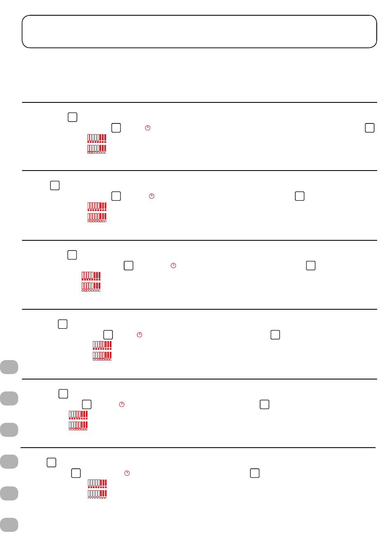The width and height of the screenshot is (392, 555).
Task: Tick the top-left checkbox of last section
Action: 52,462
